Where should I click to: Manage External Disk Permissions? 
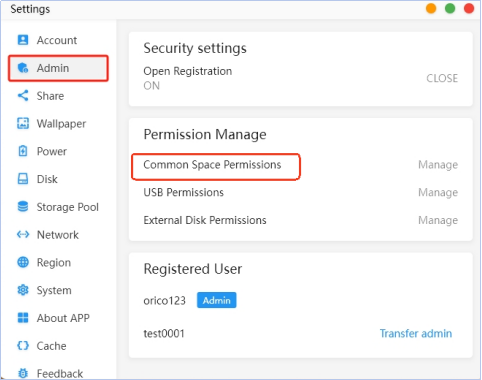(438, 220)
